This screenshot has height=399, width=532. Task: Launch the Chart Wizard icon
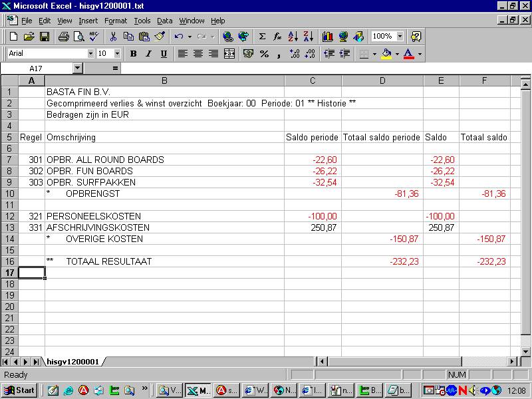click(x=327, y=37)
